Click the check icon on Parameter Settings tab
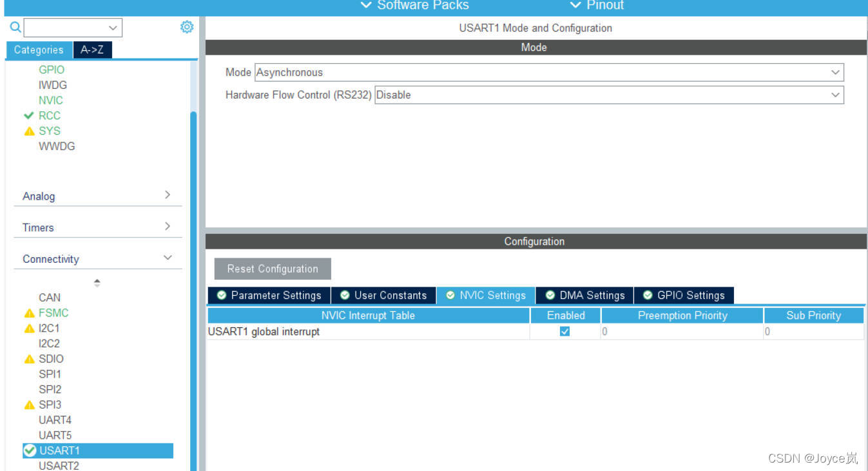The image size is (868, 471). click(222, 295)
